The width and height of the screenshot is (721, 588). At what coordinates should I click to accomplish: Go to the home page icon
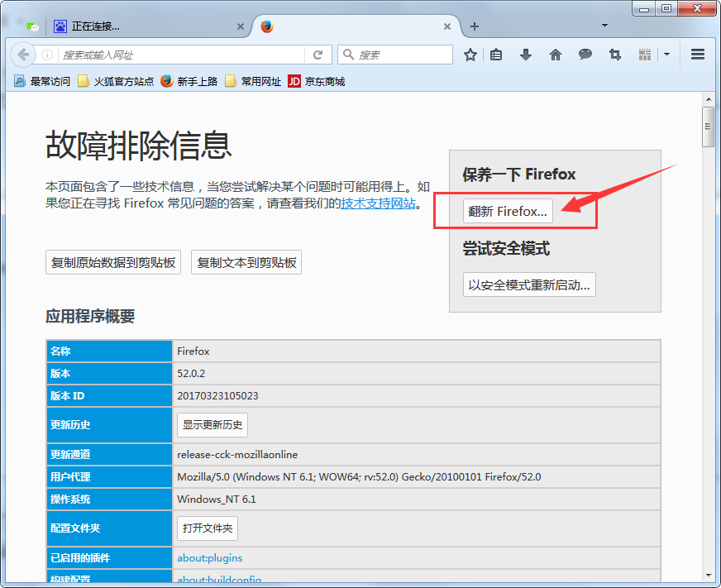tap(556, 55)
